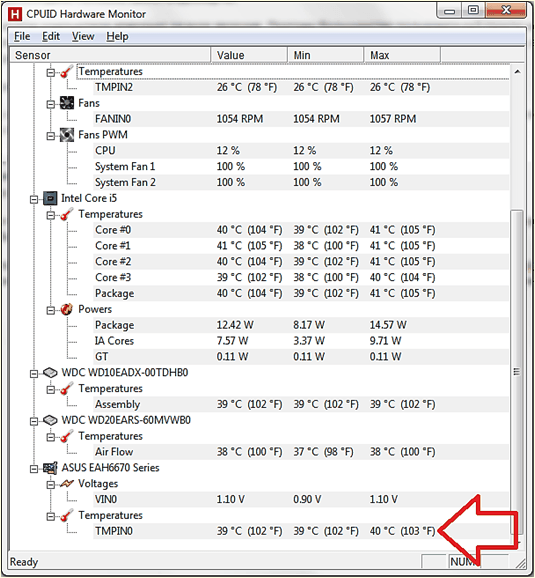The width and height of the screenshot is (535, 578).
Task: Click the 1054 RPM value of FANIN0
Action: pos(240,119)
